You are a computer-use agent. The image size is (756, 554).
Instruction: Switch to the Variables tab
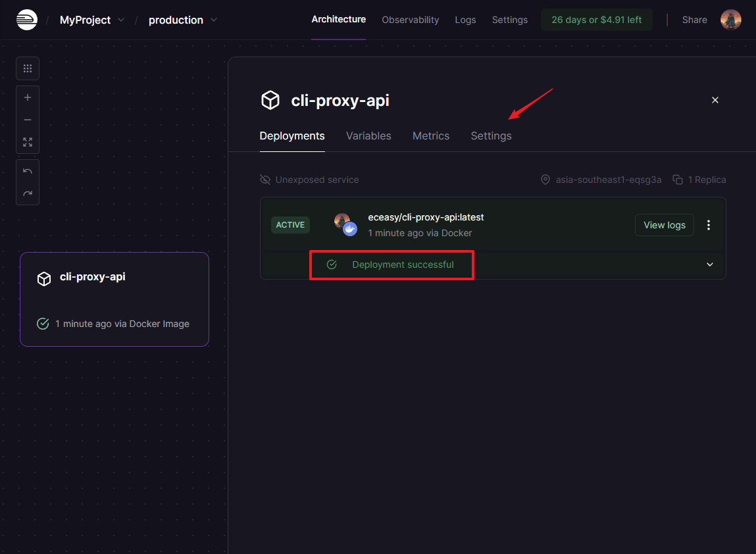(368, 136)
